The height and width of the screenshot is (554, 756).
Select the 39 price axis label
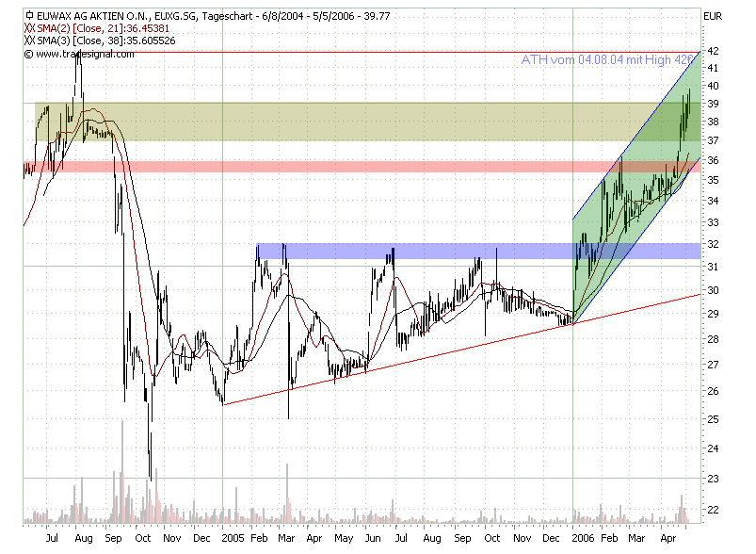coord(713,104)
